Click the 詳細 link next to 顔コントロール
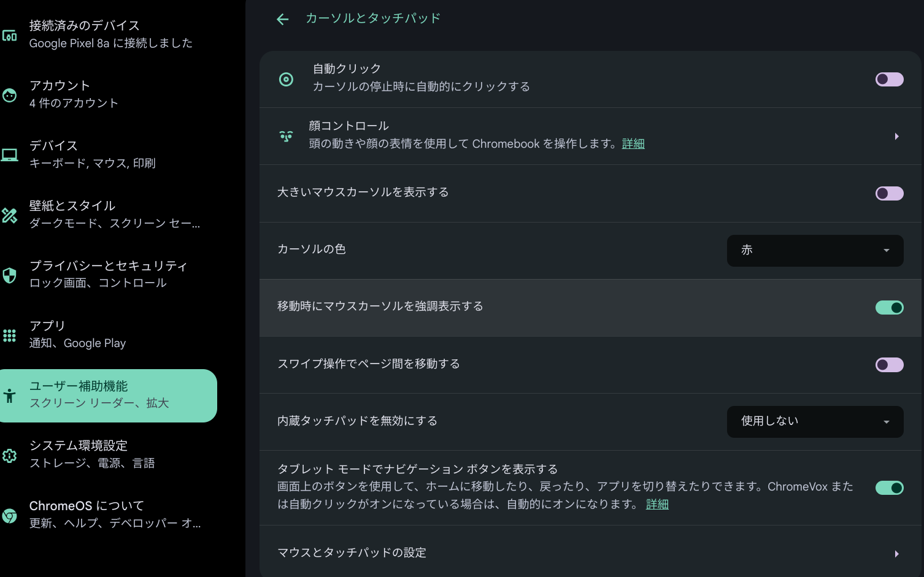 click(x=633, y=143)
